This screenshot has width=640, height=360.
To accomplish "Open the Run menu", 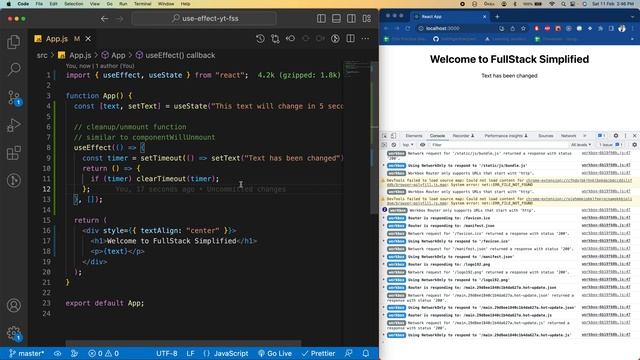I will pyautogui.click(x=123, y=4).
